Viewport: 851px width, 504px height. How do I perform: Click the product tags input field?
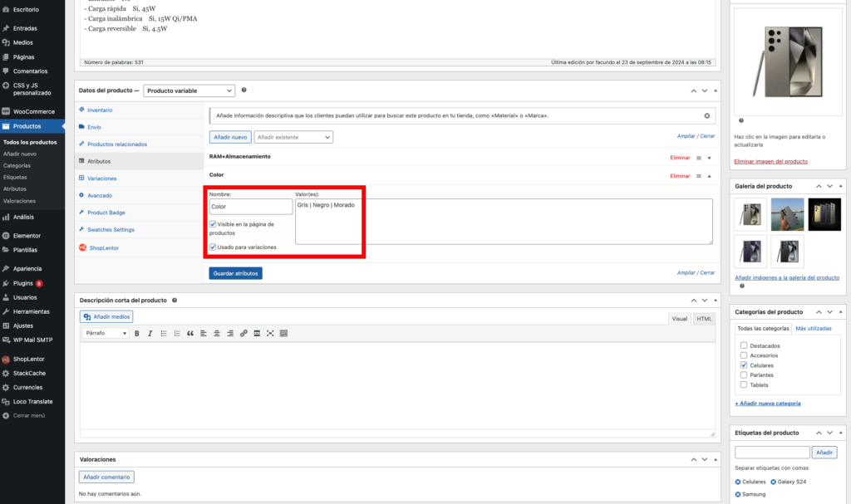tap(772, 453)
